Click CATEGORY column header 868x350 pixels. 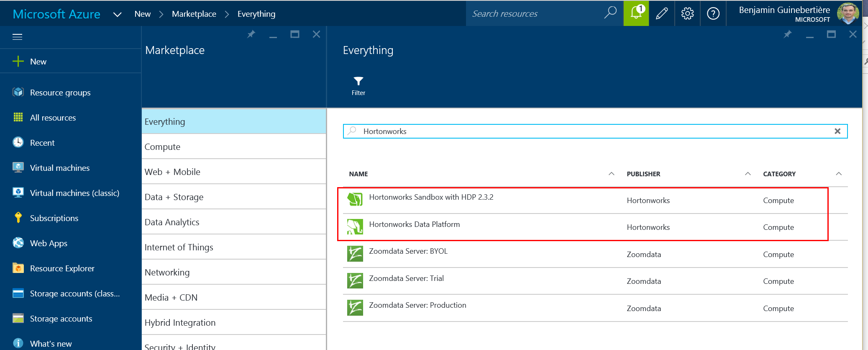(x=779, y=174)
